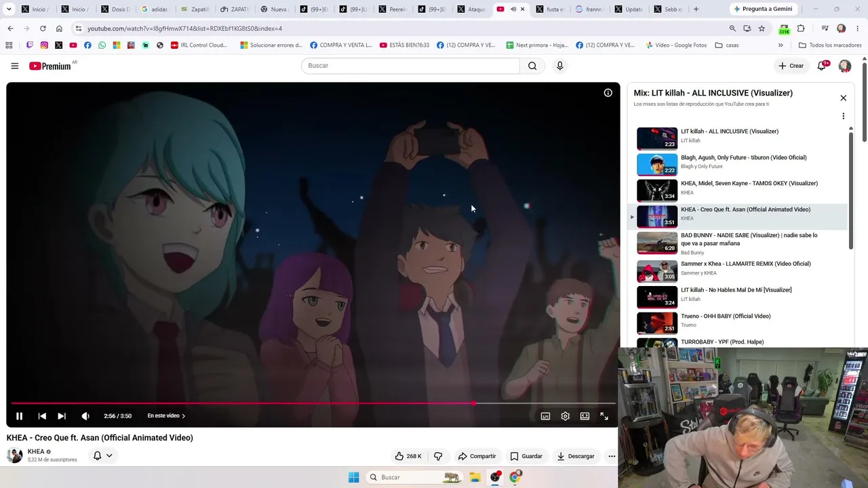Screen dimensions: 868x488
Task: Toggle theater mode on the player
Action: coord(585,416)
